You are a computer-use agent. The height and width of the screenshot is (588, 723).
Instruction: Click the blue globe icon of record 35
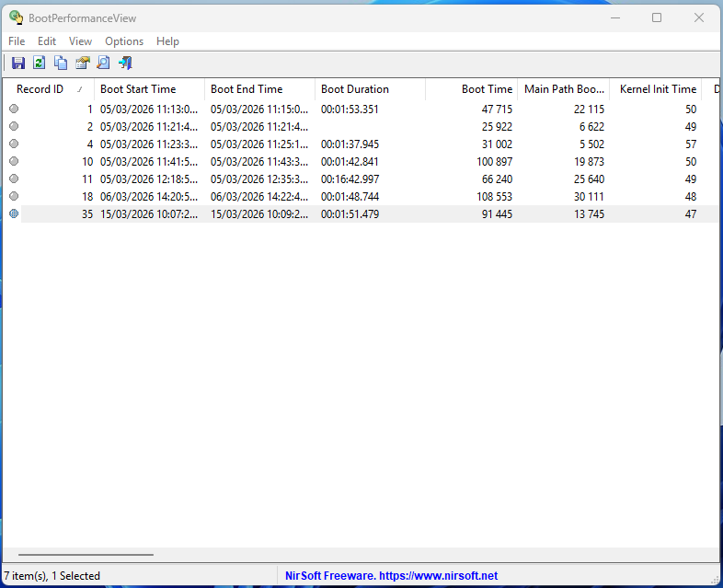(x=14, y=214)
